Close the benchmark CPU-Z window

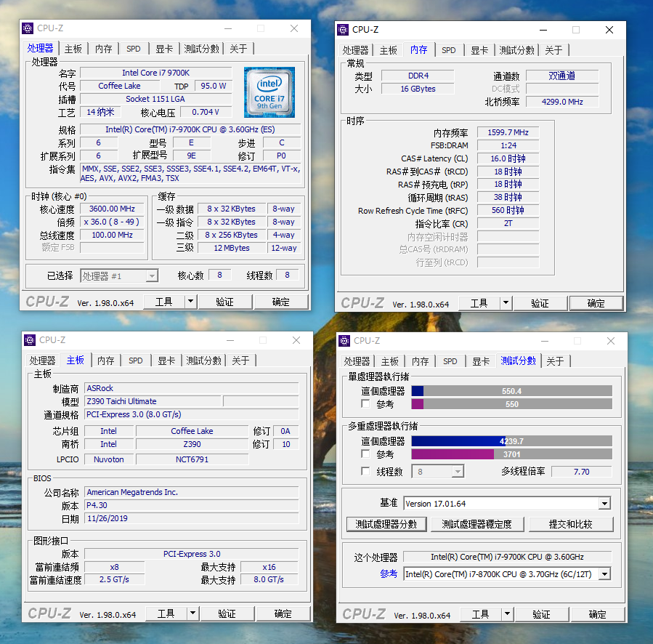[611, 341]
